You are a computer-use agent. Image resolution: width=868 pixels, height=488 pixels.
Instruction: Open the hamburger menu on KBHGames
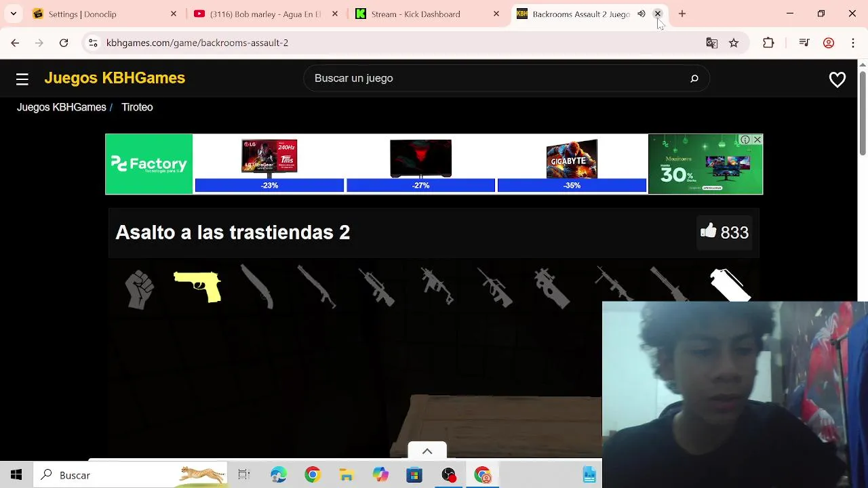[x=22, y=79]
